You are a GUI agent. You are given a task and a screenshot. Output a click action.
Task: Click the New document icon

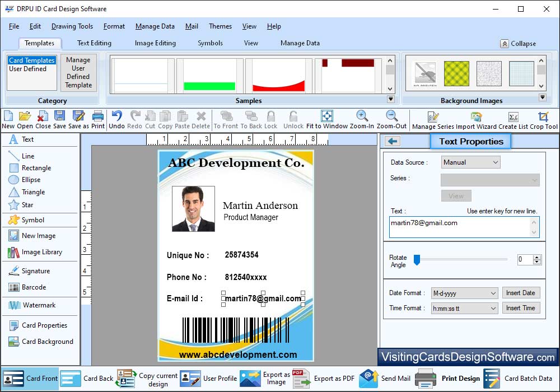(x=8, y=120)
